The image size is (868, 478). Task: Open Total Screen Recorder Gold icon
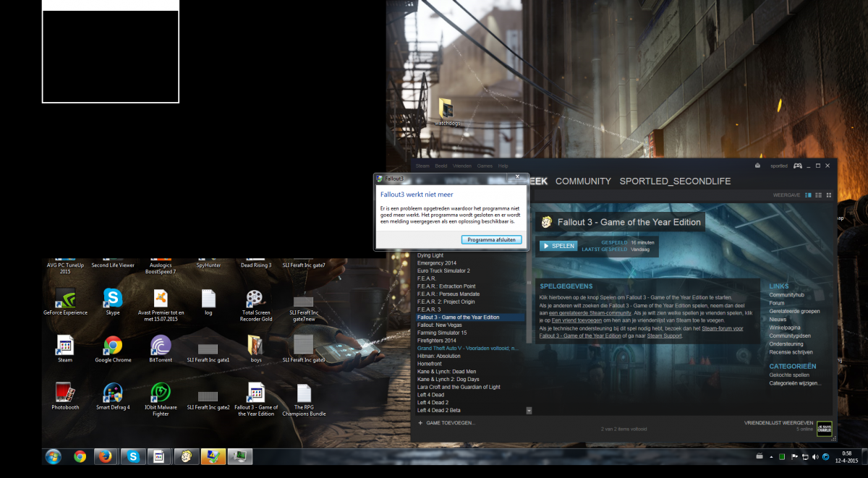pyautogui.click(x=256, y=305)
